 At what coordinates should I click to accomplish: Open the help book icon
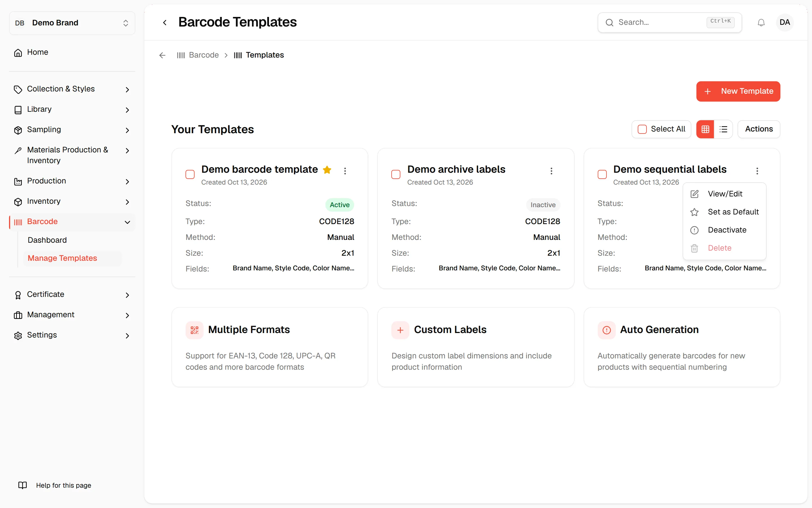pyautogui.click(x=23, y=485)
